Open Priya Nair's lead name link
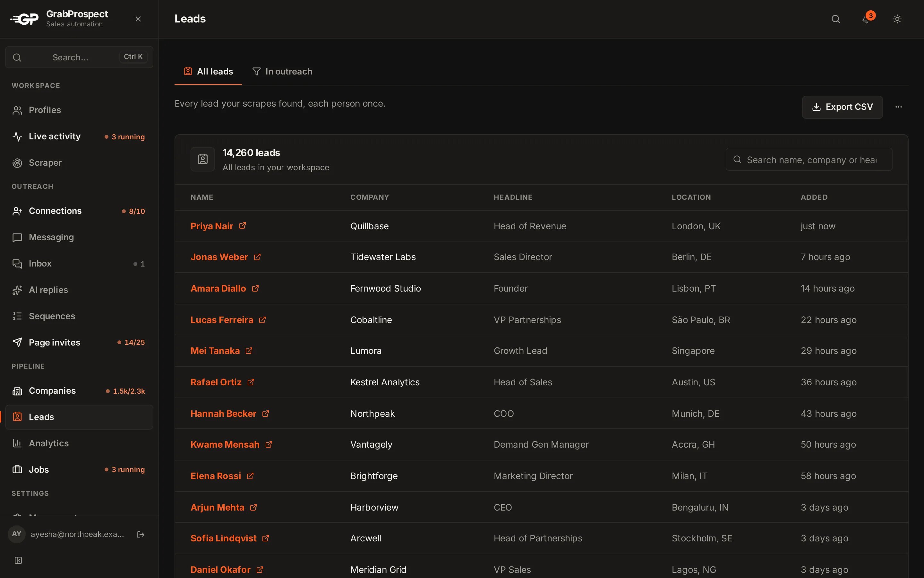 211,226
